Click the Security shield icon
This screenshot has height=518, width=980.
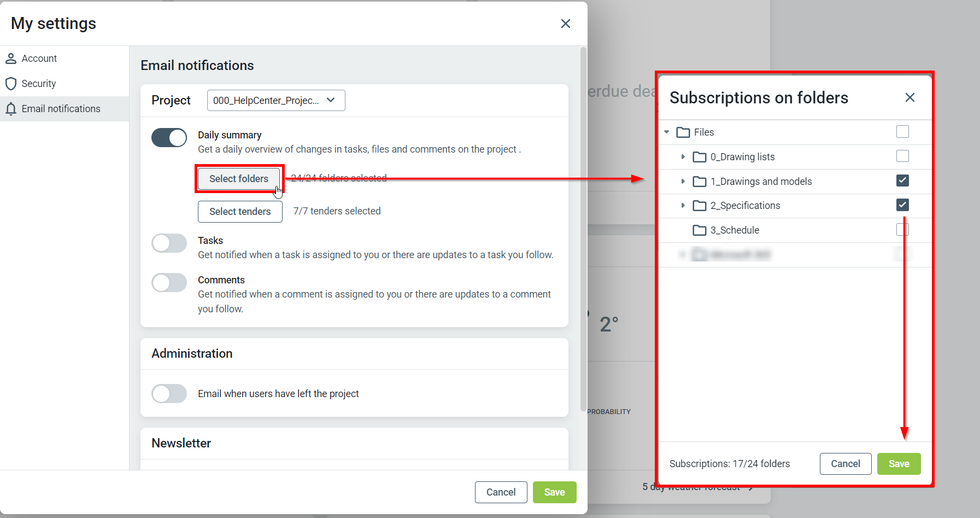(10, 84)
